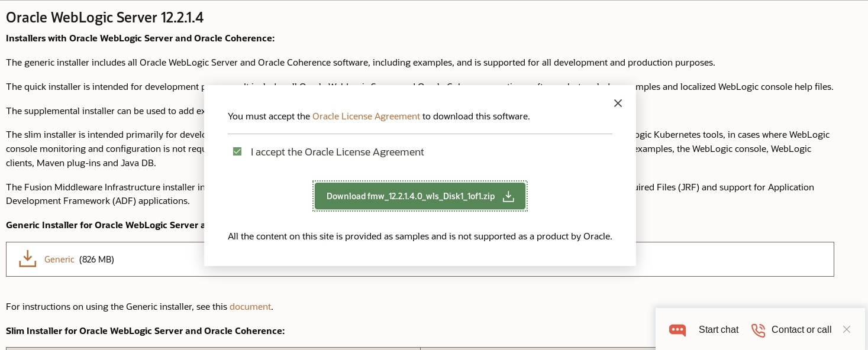This screenshot has width=868, height=350.
Task: Click the "Installers with Oracle WebLogic Server" subheading
Action: (140, 38)
